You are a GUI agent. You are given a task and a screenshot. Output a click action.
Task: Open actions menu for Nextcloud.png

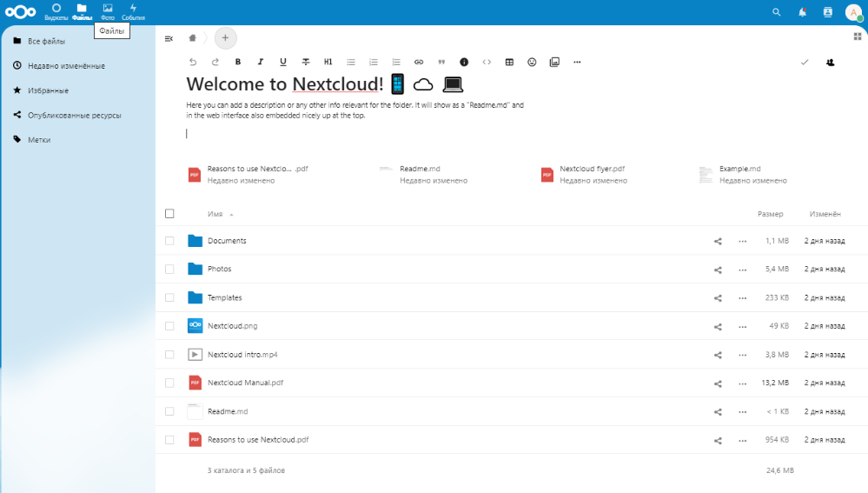click(x=742, y=327)
